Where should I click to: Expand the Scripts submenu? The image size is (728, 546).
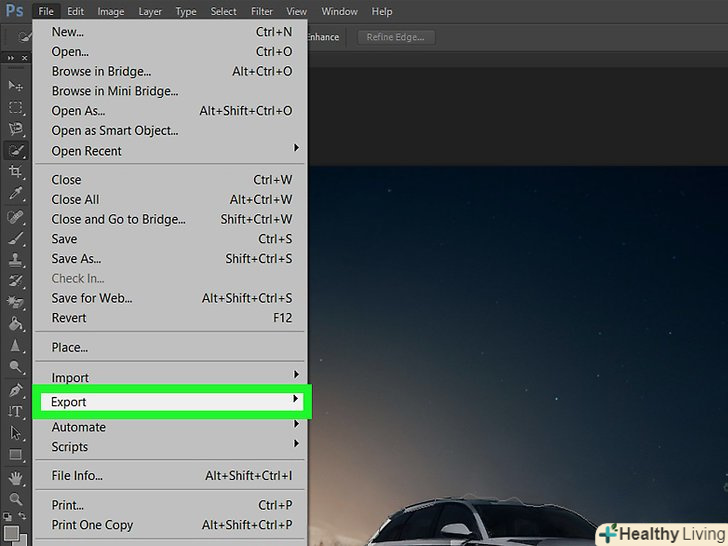tap(170, 447)
